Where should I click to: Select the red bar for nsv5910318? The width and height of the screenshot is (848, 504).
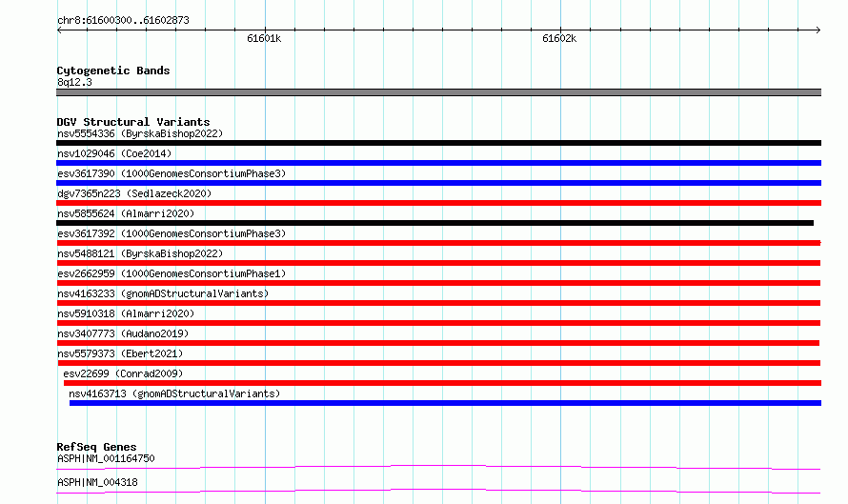(x=438, y=323)
